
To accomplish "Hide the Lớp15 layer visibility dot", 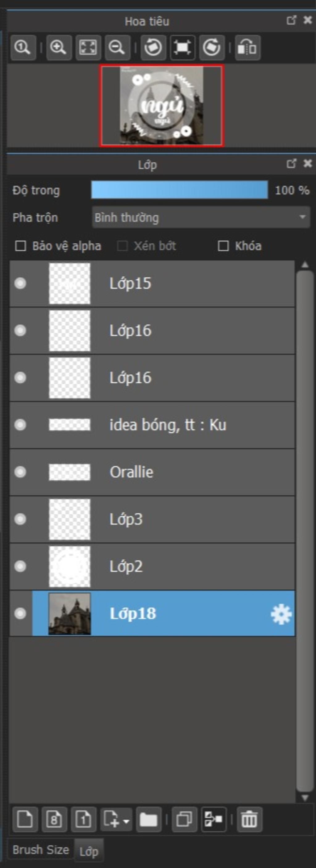I will point(20,283).
